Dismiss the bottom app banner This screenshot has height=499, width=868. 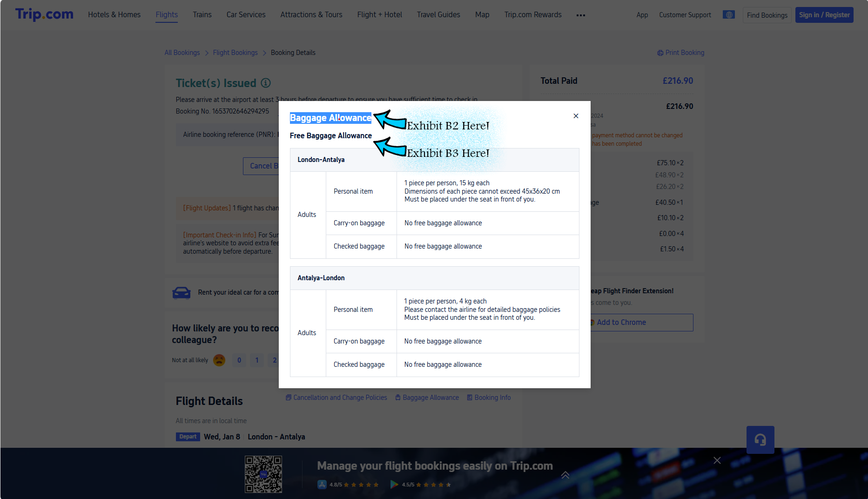click(x=717, y=460)
